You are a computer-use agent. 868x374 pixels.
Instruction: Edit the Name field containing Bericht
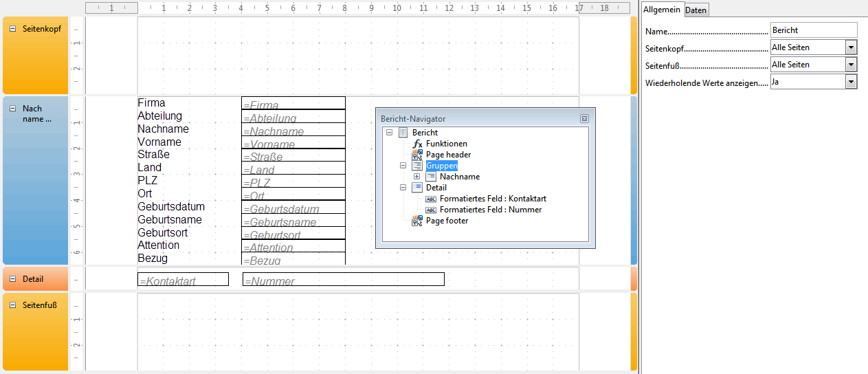click(814, 30)
